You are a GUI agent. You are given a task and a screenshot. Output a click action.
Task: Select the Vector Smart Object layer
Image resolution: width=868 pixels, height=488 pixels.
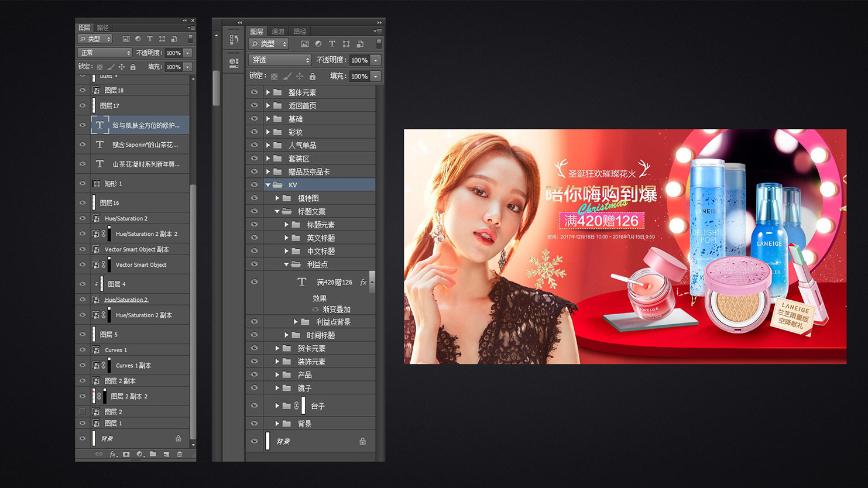pos(133,264)
